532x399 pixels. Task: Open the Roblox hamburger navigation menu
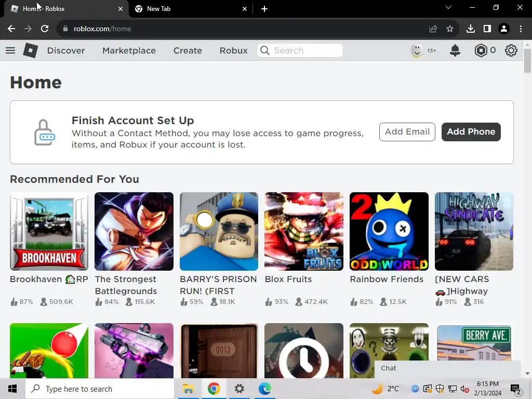tap(10, 50)
